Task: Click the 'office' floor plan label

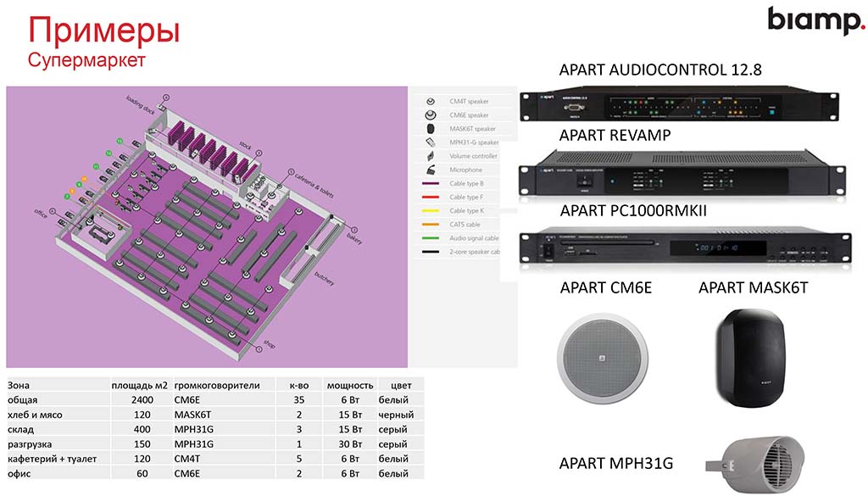Action: click(x=41, y=213)
